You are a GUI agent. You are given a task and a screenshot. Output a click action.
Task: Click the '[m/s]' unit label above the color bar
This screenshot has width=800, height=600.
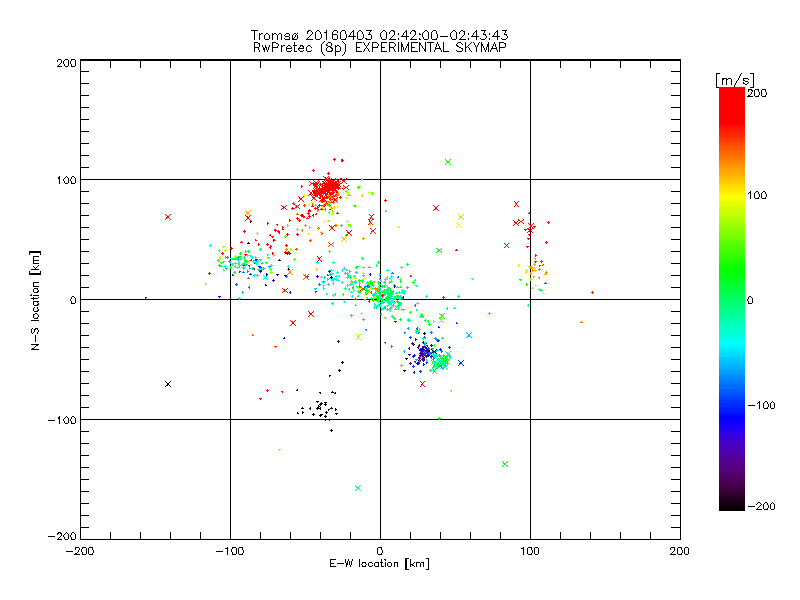735,80
